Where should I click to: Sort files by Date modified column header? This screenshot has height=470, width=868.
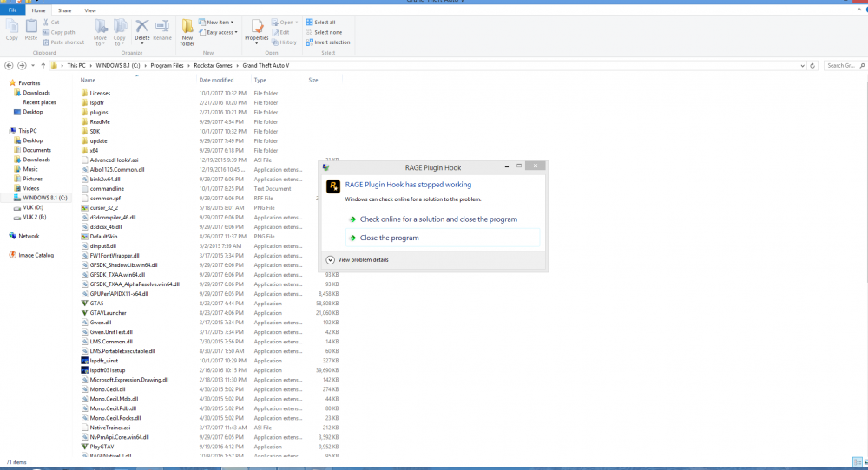(x=216, y=80)
